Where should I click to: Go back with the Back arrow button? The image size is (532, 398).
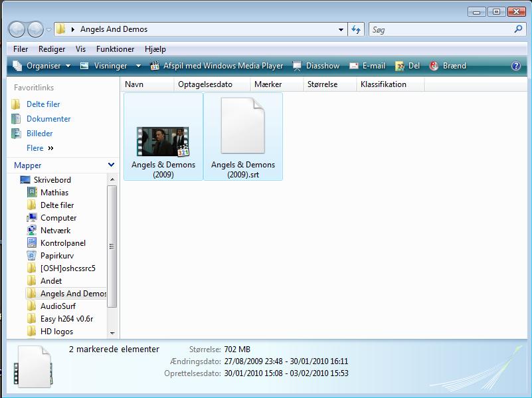[x=17, y=29]
